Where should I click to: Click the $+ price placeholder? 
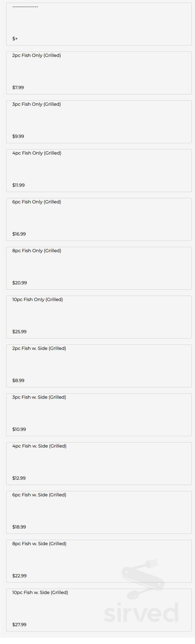pos(15,39)
